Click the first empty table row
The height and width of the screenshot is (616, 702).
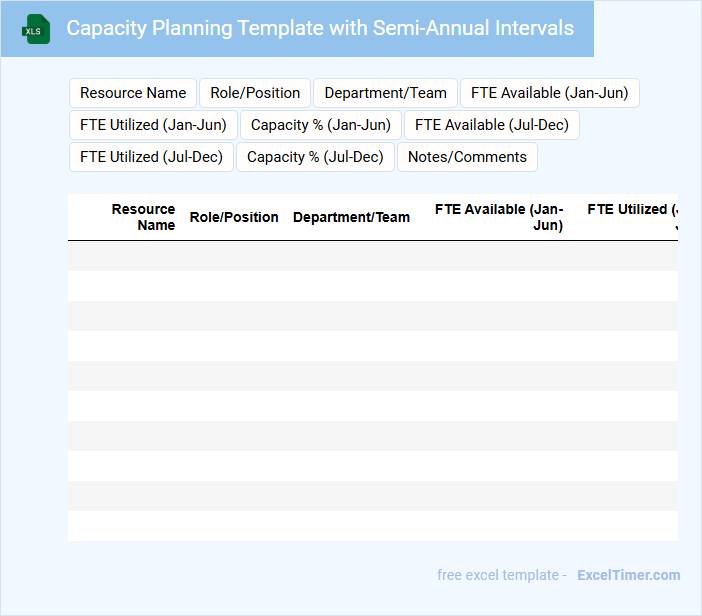point(372,256)
